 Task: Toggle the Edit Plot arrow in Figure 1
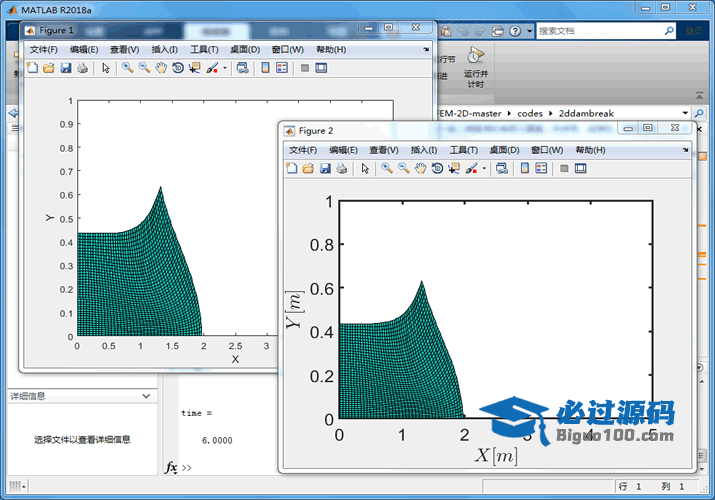(105, 68)
